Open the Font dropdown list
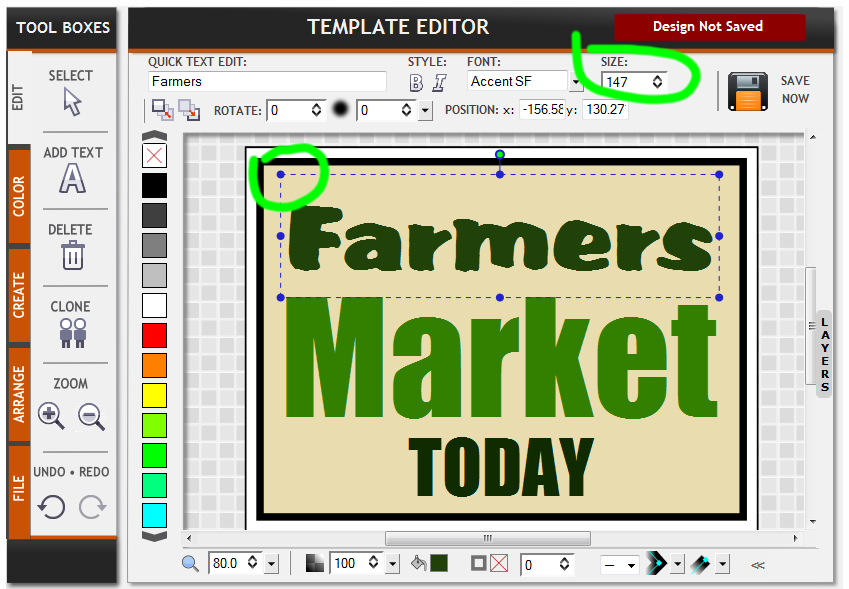 point(576,82)
